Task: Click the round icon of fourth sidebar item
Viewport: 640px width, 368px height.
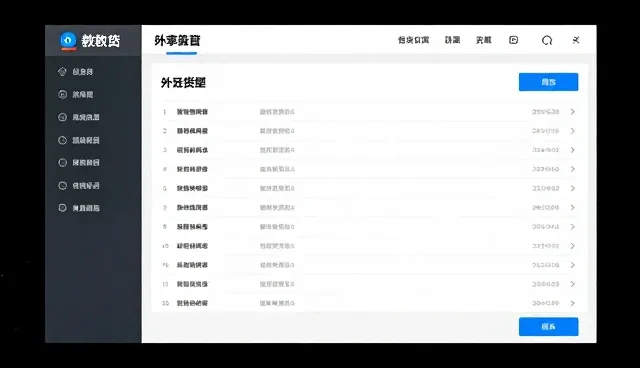Action: pos(62,140)
